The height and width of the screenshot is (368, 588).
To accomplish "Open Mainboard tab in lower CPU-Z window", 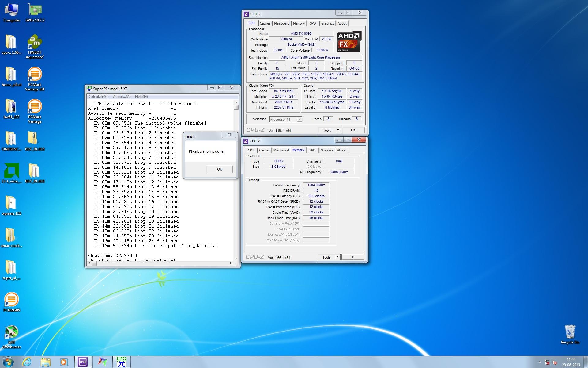I will point(281,150).
